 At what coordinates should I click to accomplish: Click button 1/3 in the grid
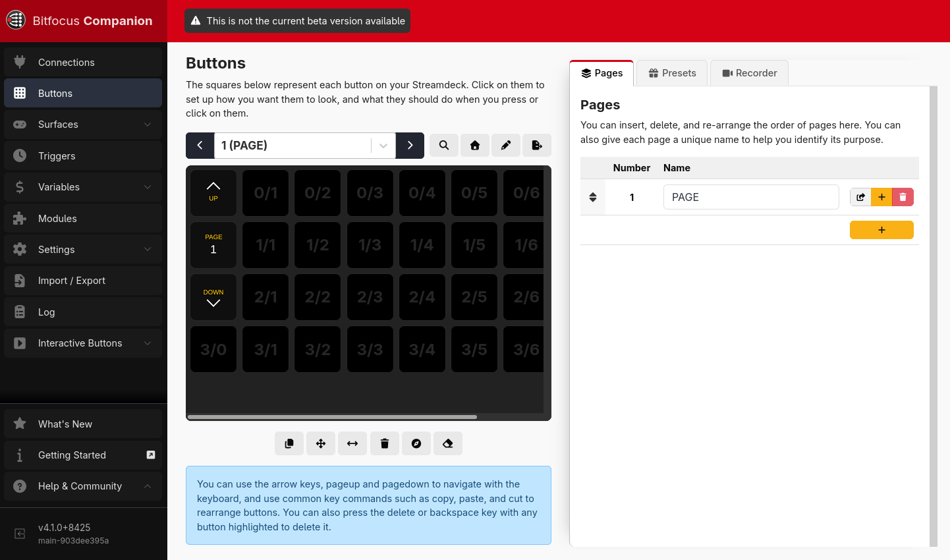370,245
